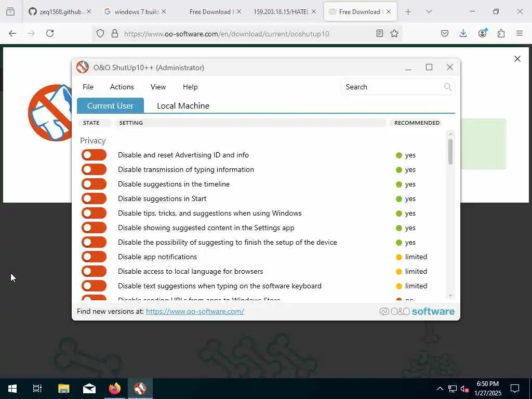Open the Actions menu
This screenshot has width=532, height=399.
122,87
